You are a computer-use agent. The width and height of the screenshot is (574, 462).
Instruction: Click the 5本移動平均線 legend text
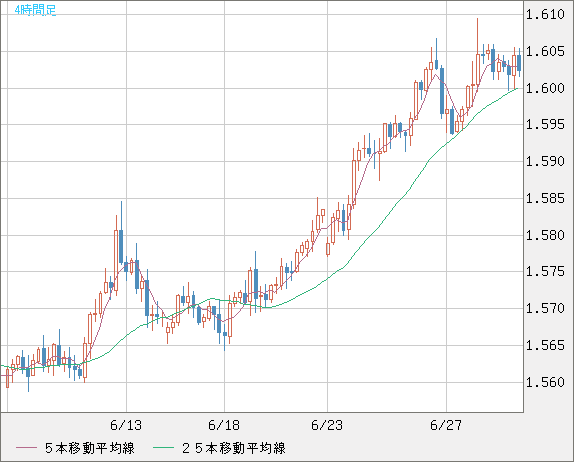click(x=90, y=448)
